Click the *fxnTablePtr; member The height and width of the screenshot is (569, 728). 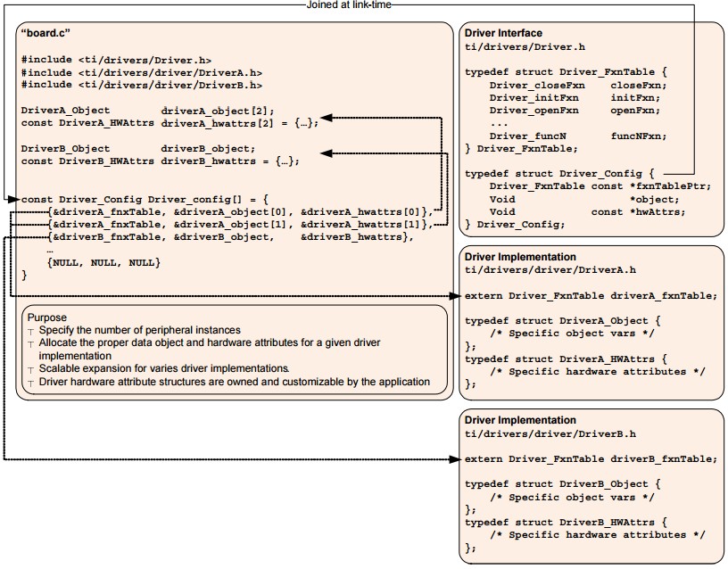(x=670, y=186)
